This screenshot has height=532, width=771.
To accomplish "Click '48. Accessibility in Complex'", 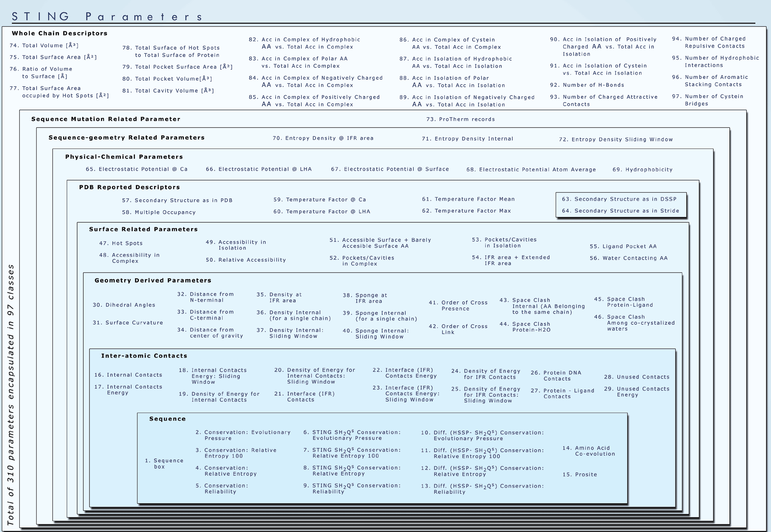I will (130, 258).
